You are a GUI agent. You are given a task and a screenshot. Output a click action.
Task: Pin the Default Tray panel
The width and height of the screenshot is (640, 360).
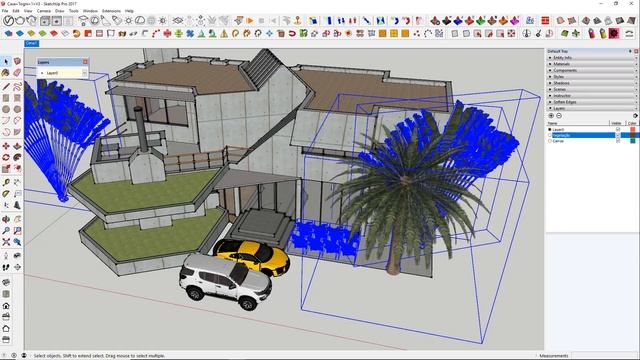630,51
